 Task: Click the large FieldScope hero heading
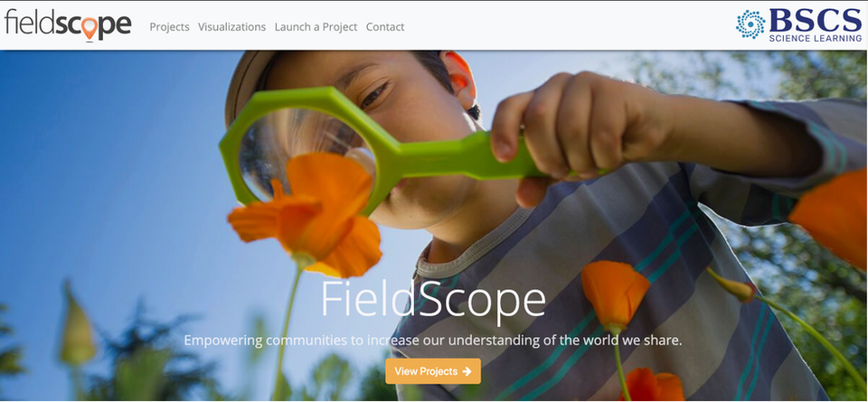click(x=433, y=300)
